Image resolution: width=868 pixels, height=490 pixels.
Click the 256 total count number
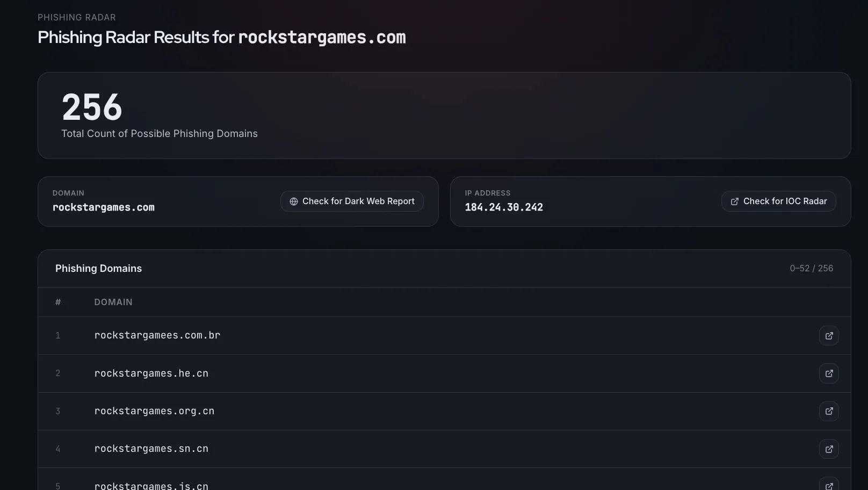tap(92, 107)
